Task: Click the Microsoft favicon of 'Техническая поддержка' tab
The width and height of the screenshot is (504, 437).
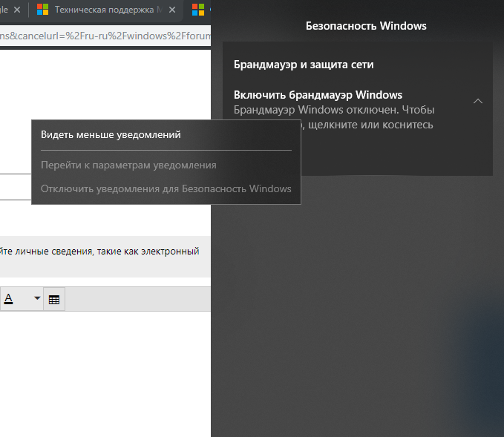Action: (x=42, y=10)
